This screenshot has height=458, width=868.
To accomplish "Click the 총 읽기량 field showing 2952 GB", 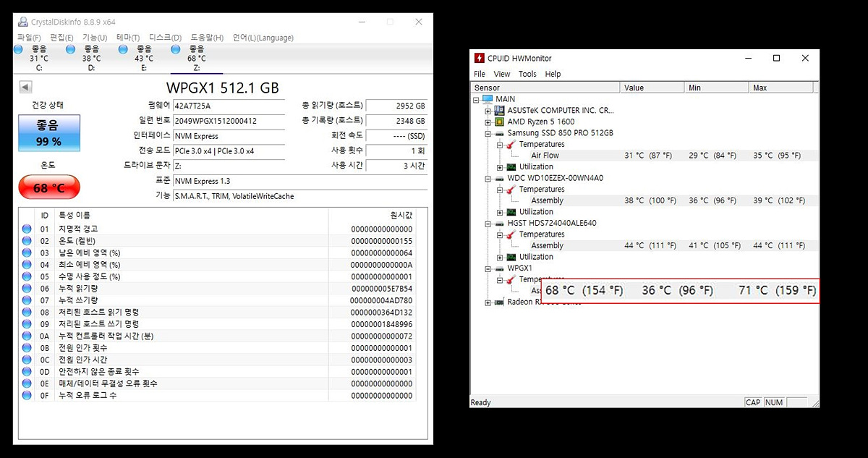I will tap(396, 106).
